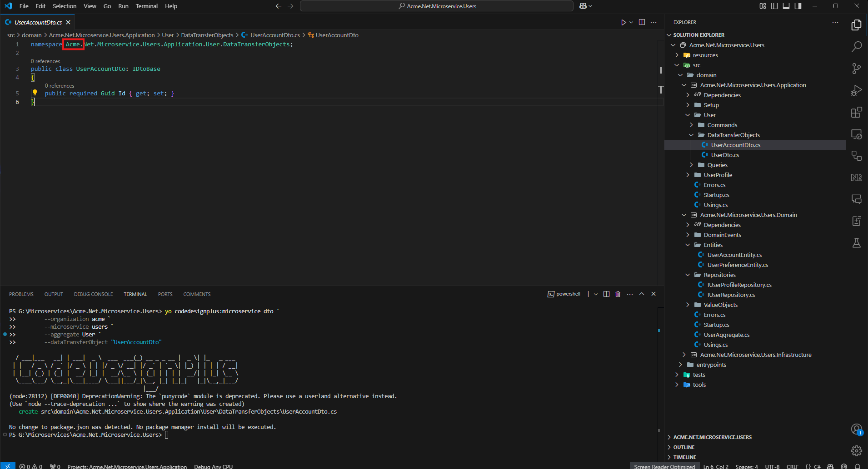Expand the TIMELINE section

[x=755, y=457]
